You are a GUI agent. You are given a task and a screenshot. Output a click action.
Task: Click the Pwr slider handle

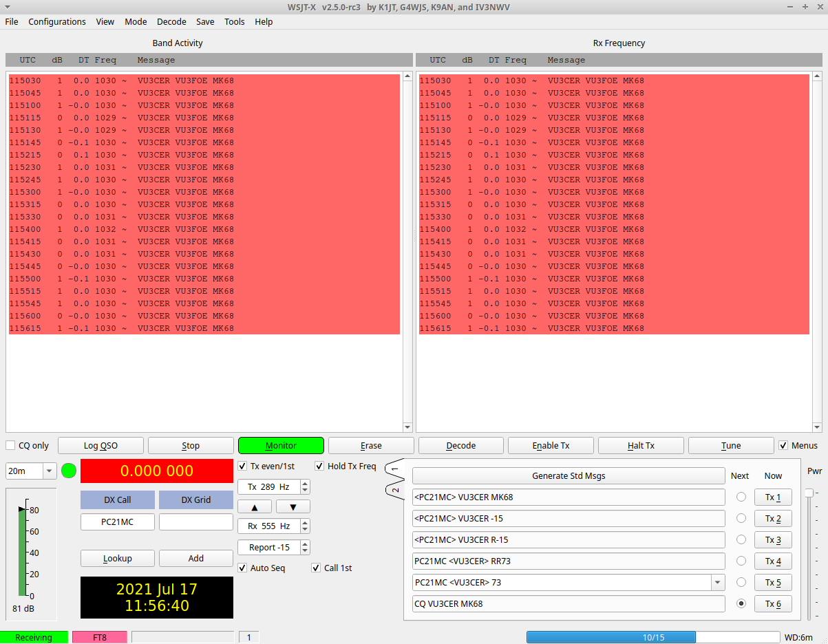[x=809, y=493]
